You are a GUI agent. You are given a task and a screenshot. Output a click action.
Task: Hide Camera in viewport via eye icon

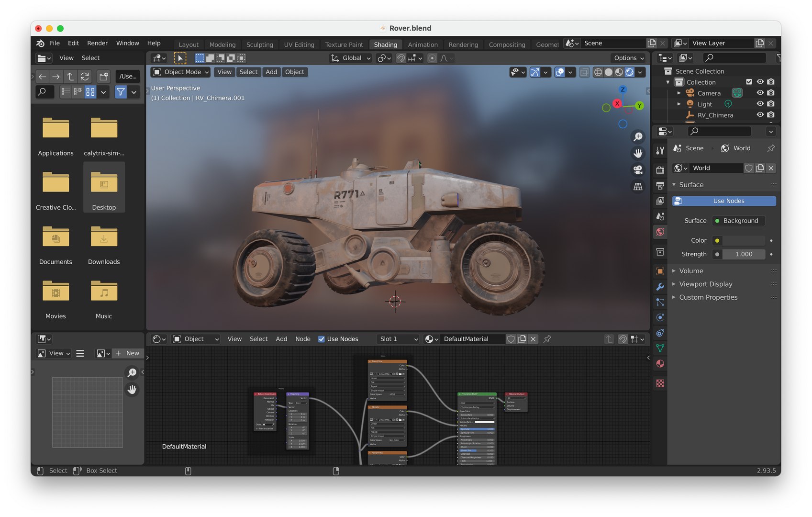(760, 93)
